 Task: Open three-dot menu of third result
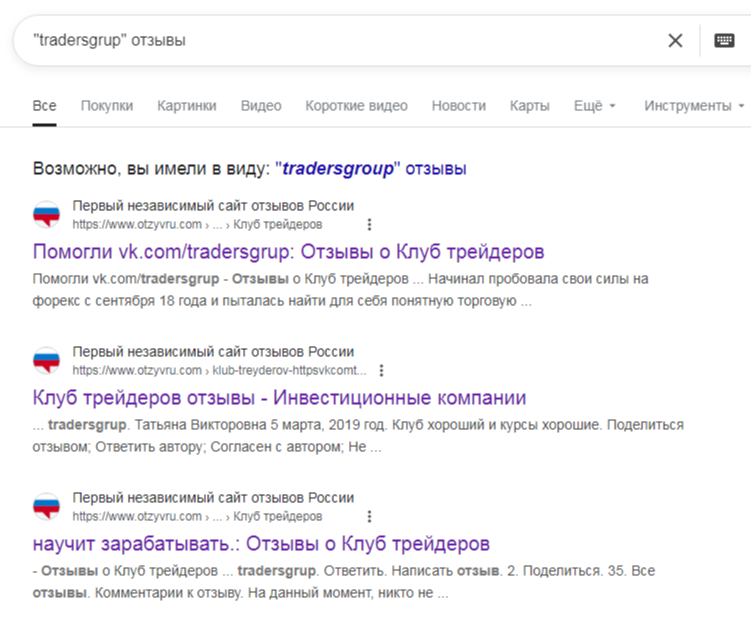[x=369, y=517]
